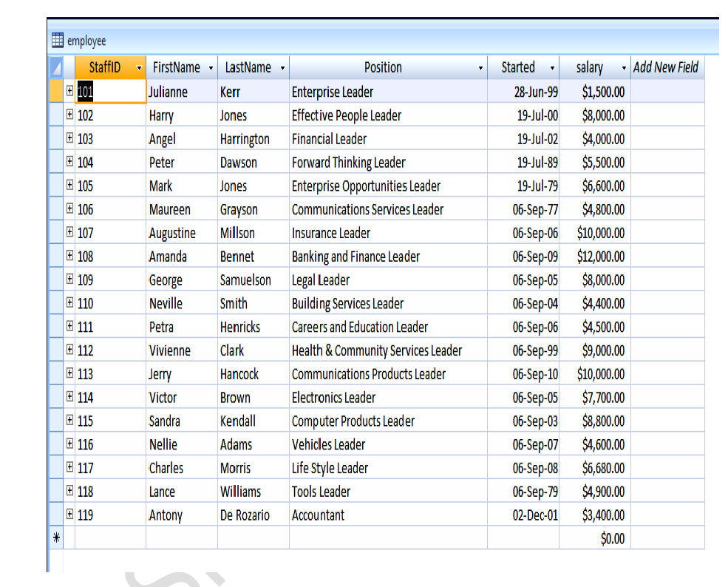Expand the plus icon beside StaffID 110

click(x=69, y=303)
